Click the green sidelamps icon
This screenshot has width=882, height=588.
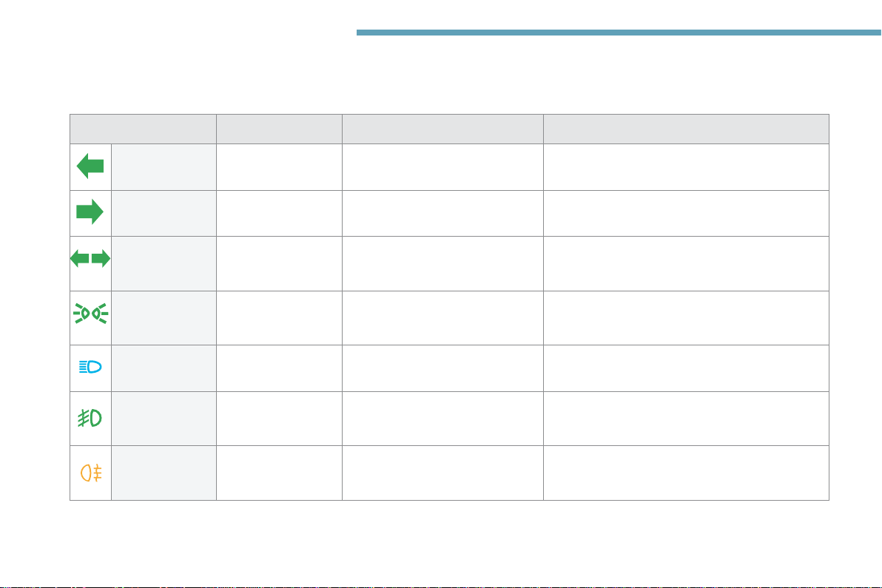[x=90, y=313]
